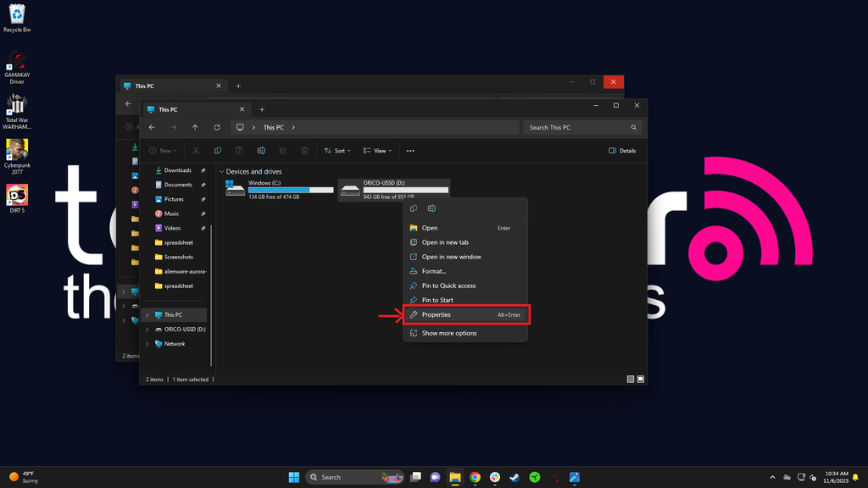Select Properties from the context menu
The height and width of the screenshot is (488, 868).
[437, 314]
